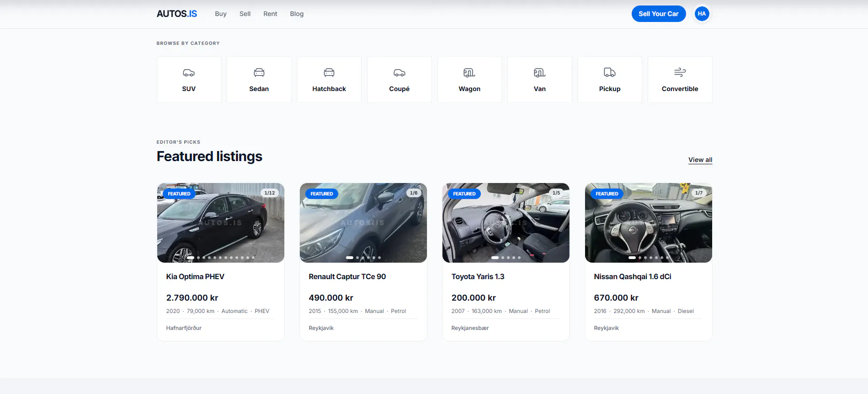The image size is (868, 394).
Task: Follow the View all link
Action: (700, 160)
